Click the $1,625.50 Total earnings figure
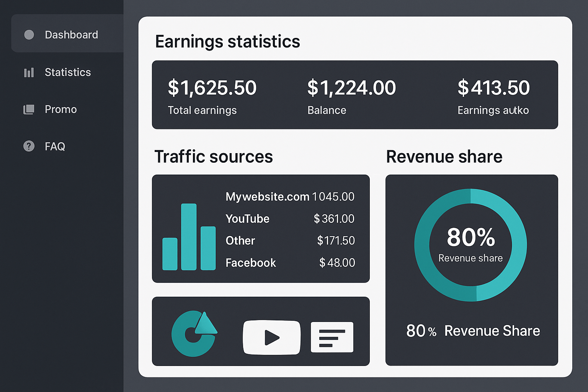Image resolution: width=588 pixels, height=392 pixels. coord(212,88)
